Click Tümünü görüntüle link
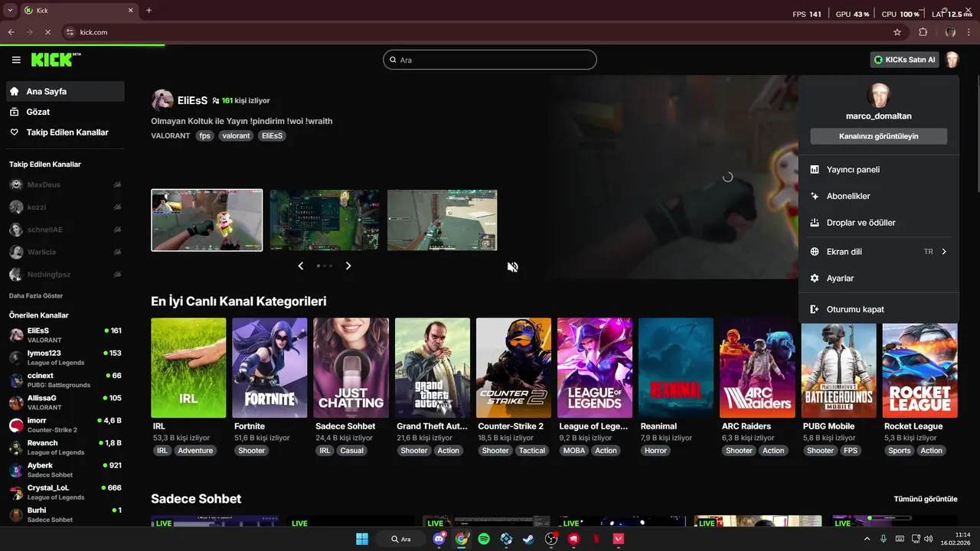This screenshot has width=980, height=551. [926, 499]
